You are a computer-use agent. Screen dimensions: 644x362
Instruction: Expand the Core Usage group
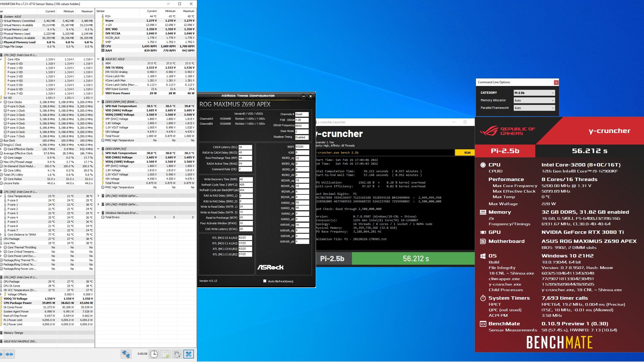click(x=1, y=158)
